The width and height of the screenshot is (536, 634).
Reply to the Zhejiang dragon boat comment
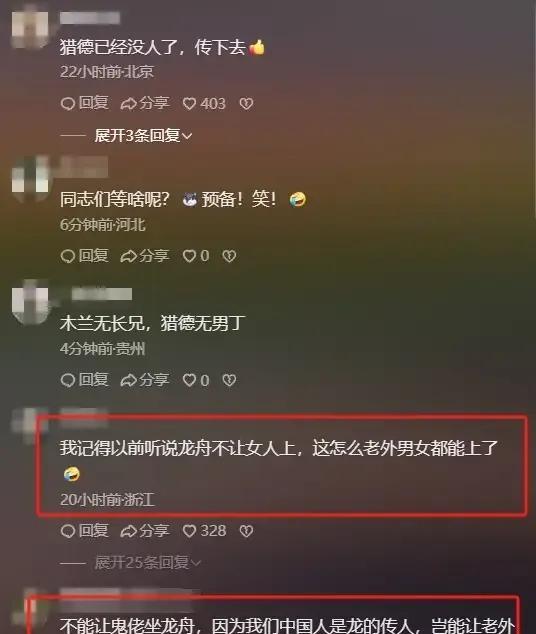[x=84, y=530]
